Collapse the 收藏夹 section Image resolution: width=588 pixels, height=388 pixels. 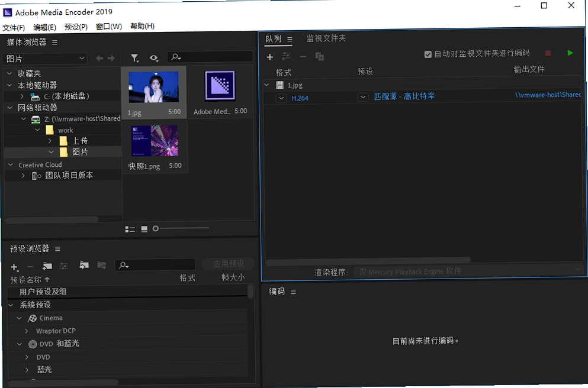click(9, 73)
